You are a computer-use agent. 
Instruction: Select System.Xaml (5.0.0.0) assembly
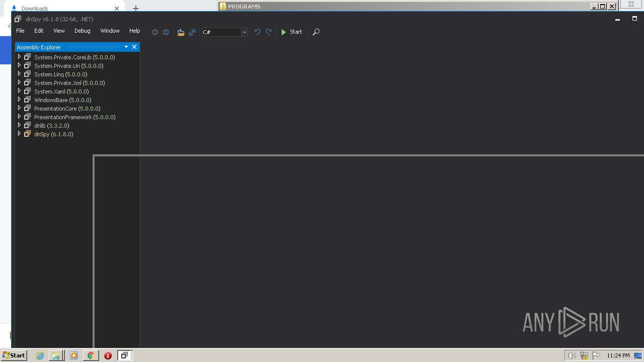(61, 92)
